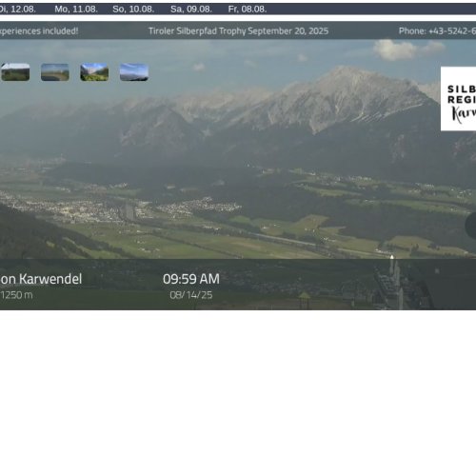The height and width of the screenshot is (476, 476).
Task: Open the Di, 12.08. archive date
Action: (x=17, y=10)
